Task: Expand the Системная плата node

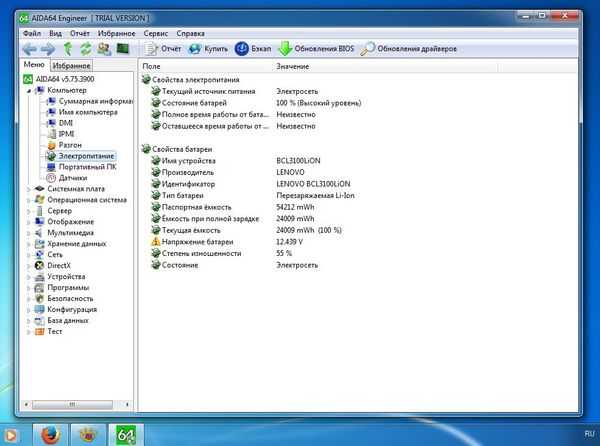Action: click(29, 189)
